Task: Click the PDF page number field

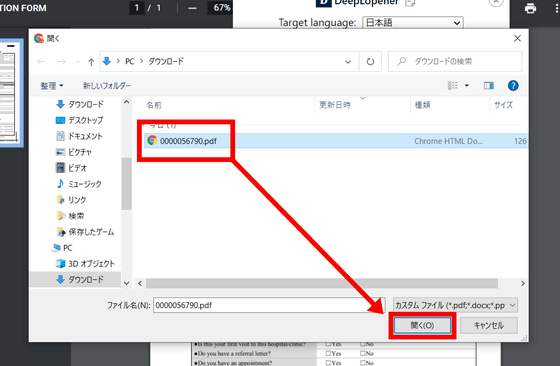Action: coord(137,7)
